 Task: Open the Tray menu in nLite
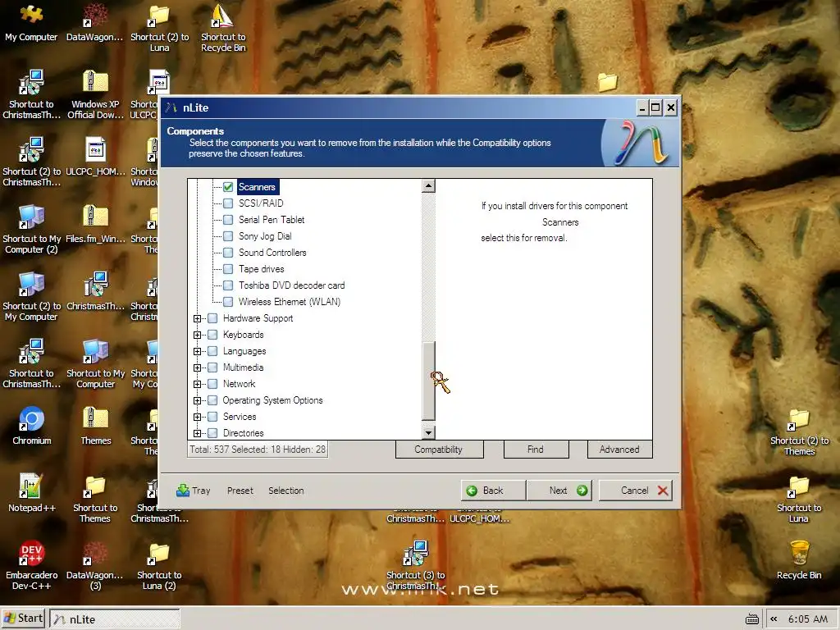click(x=194, y=491)
